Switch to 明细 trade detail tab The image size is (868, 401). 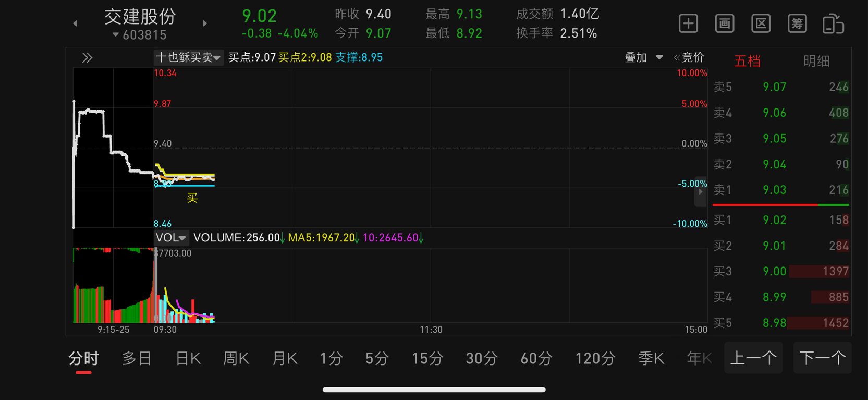816,61
